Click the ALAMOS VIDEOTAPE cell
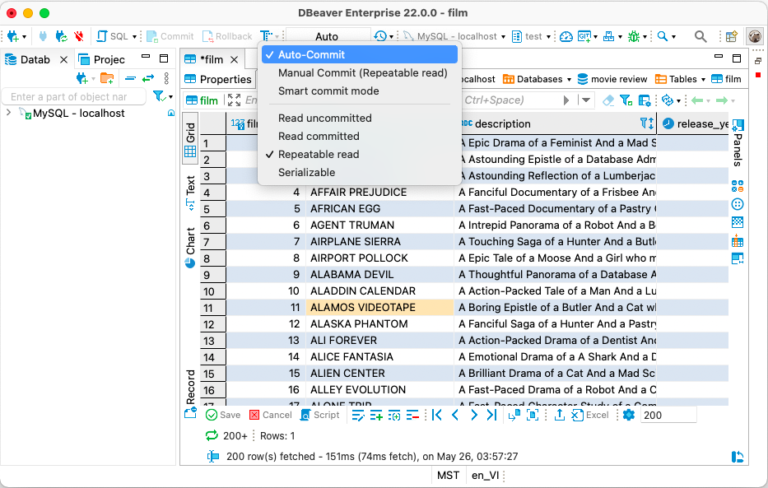The image size is (768, 488). click(x=380, y=307)
